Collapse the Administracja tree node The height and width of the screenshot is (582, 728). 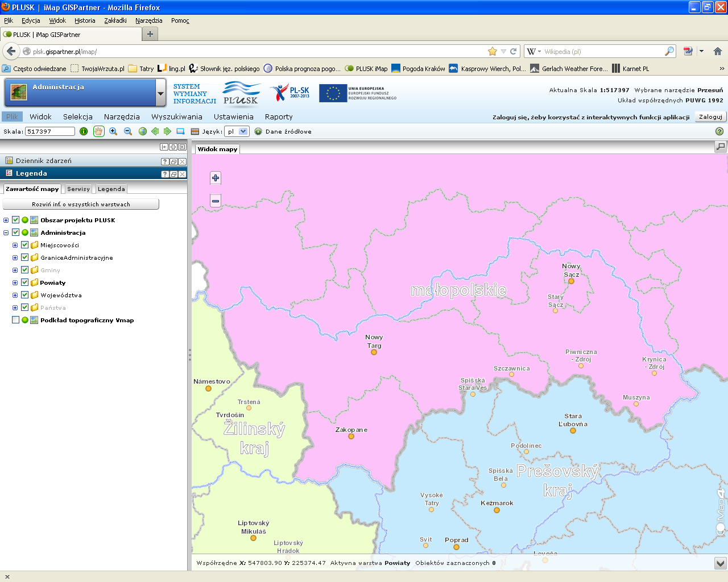(6, 232)
